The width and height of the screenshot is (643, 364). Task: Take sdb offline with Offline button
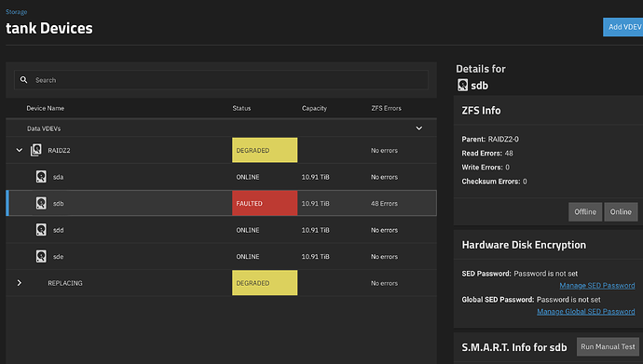click(585, 211)
